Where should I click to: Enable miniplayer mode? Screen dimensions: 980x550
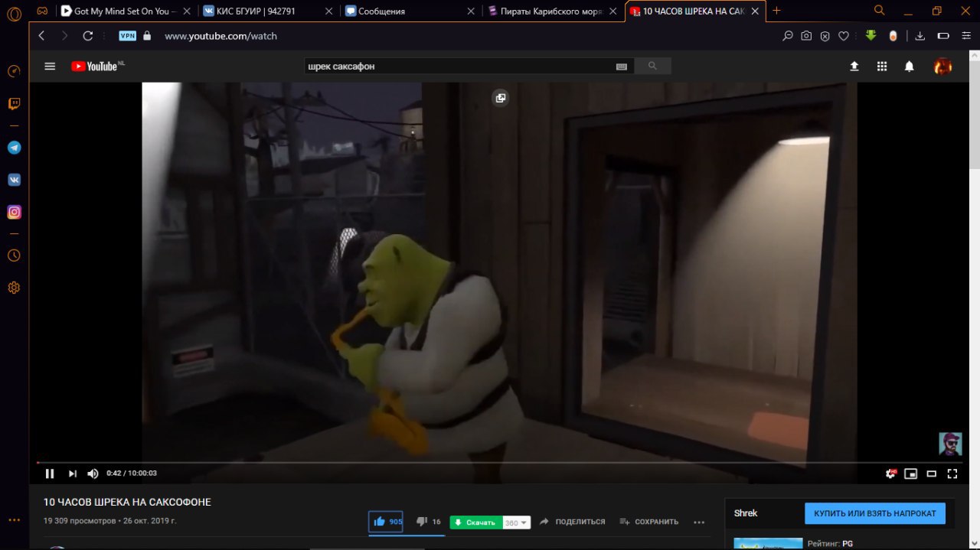pos(911,474)
